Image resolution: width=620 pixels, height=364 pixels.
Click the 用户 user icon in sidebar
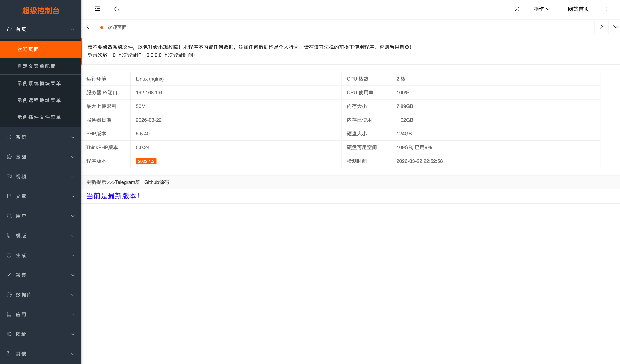9,216
